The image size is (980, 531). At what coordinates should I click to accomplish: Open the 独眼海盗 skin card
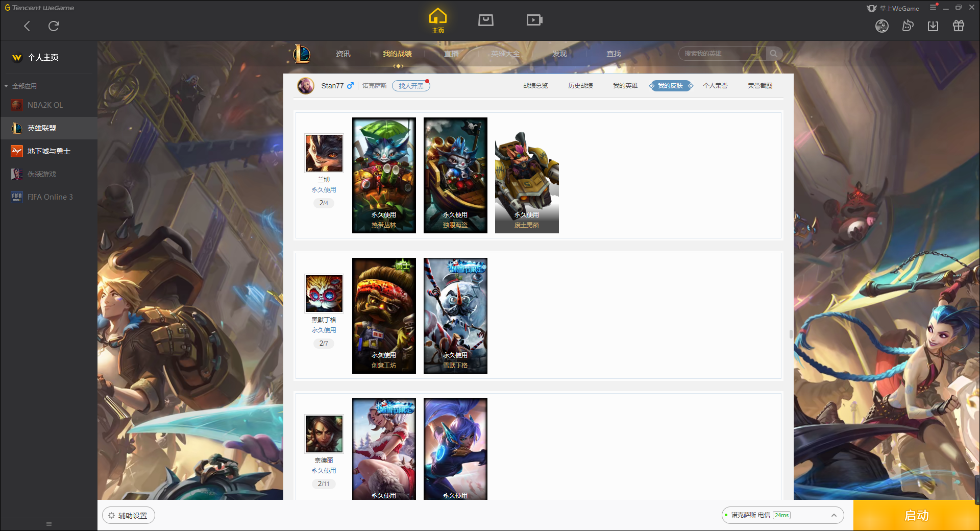pyautogui.click(x=455, y=175)
